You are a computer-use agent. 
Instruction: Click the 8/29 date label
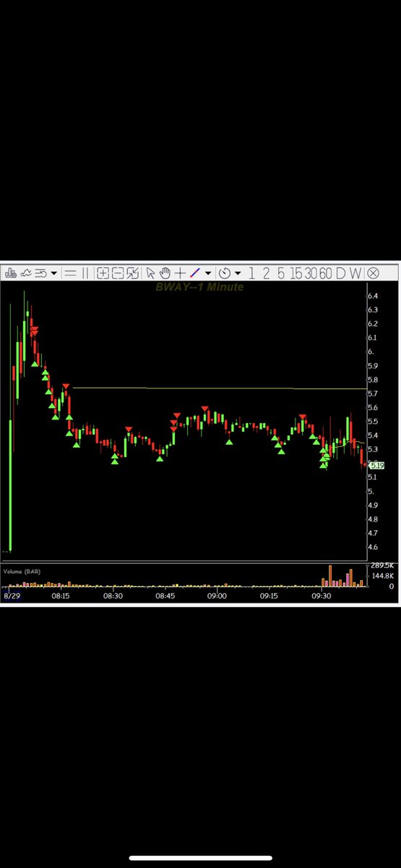point(12,596)
